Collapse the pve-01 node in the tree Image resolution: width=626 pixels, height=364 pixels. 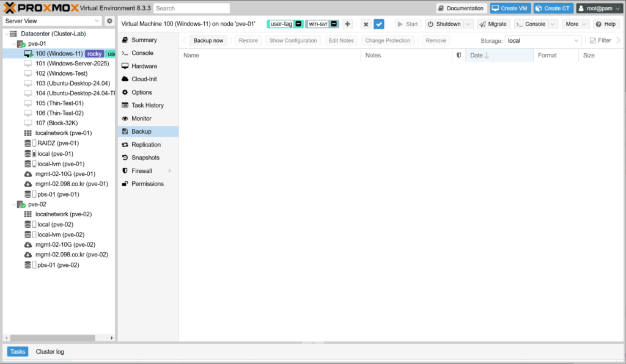[13, 44]
